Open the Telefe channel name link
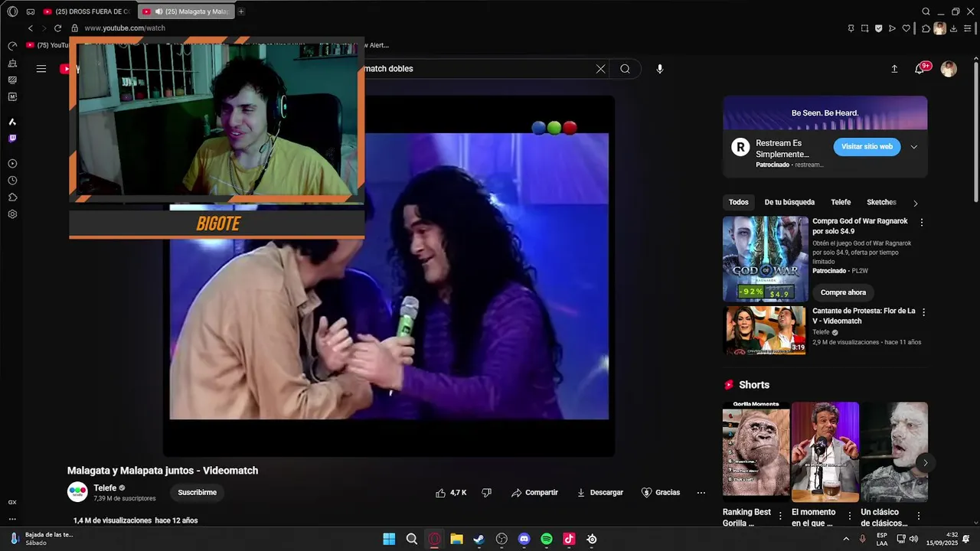 coord(105,488)
